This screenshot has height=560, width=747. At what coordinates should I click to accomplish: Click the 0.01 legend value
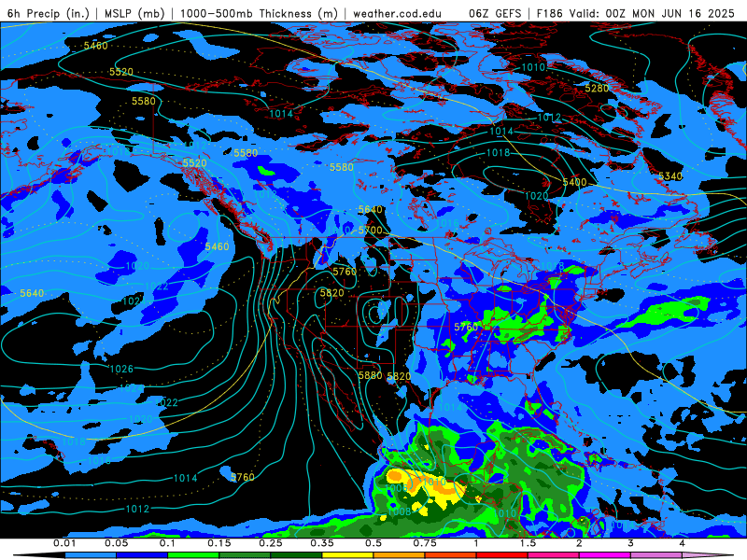coord(64,543)
